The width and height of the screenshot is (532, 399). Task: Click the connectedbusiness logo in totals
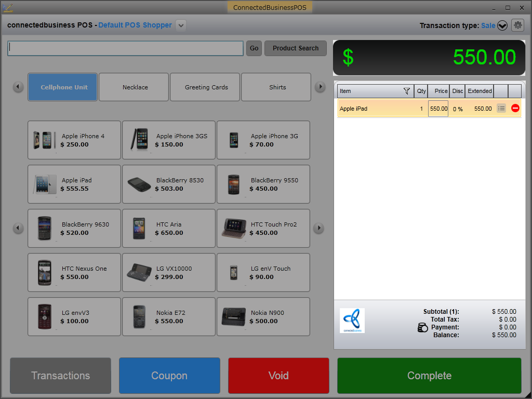pos(352,320)
